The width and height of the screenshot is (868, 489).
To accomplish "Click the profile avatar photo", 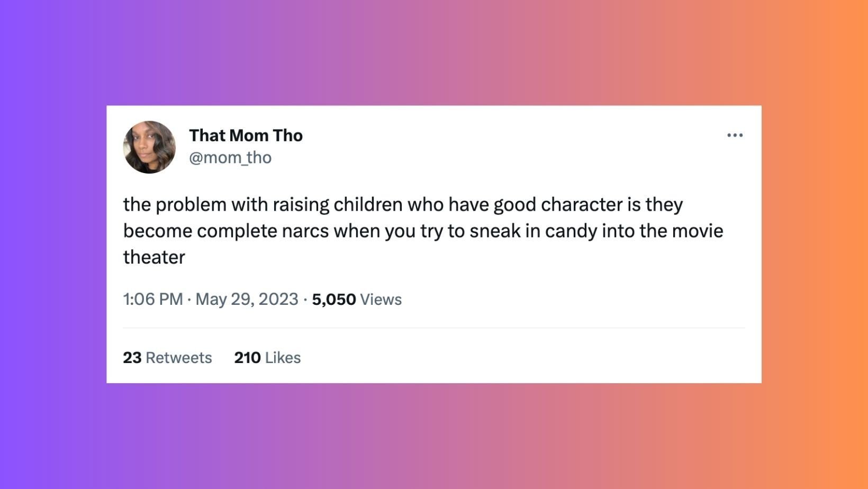I will pyautogui.click(x=149, y=147).
